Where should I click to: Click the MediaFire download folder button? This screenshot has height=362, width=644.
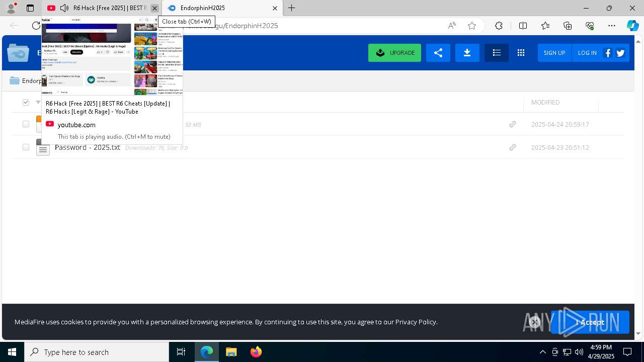point(467,53)
